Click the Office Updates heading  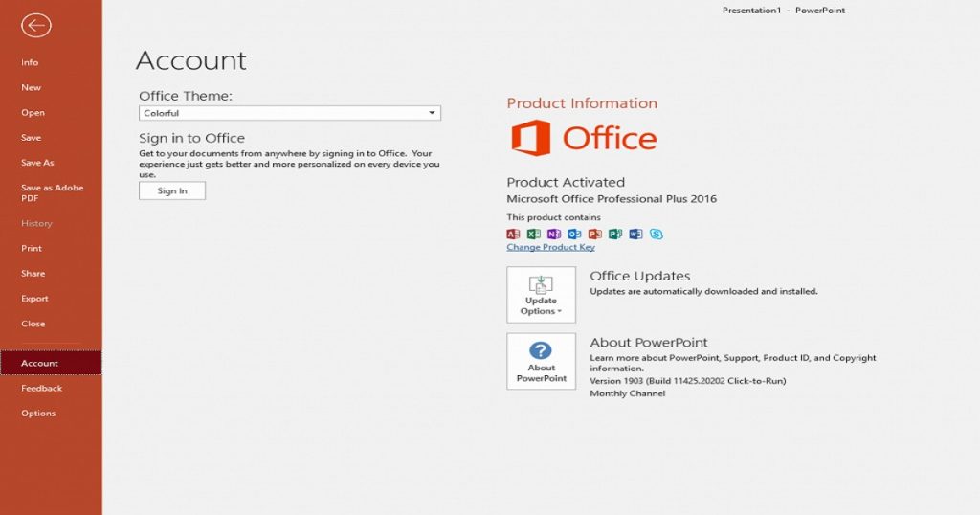[x=640, y=276]
